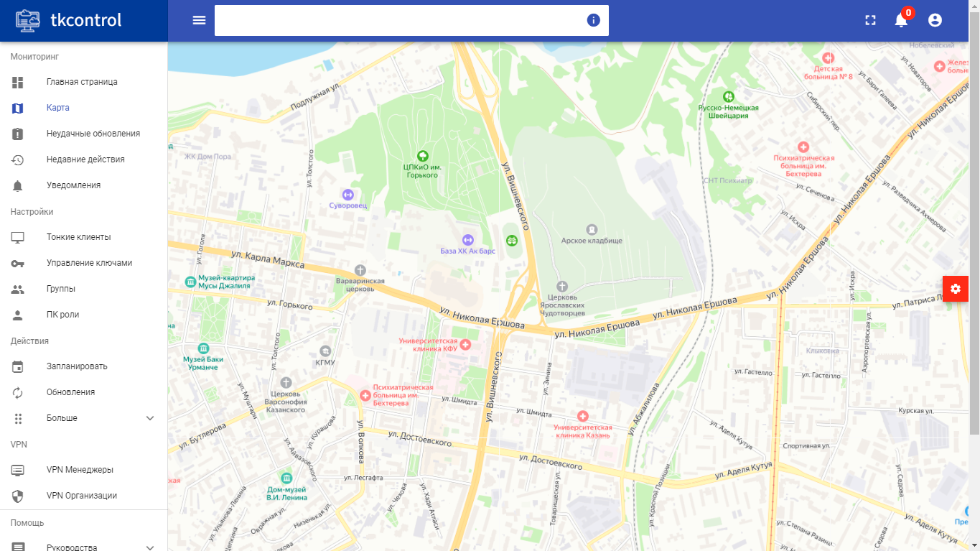This screenshot has height=551, width=980.
Task: Click the bell icon beside Уведомления
Action: 18,185
